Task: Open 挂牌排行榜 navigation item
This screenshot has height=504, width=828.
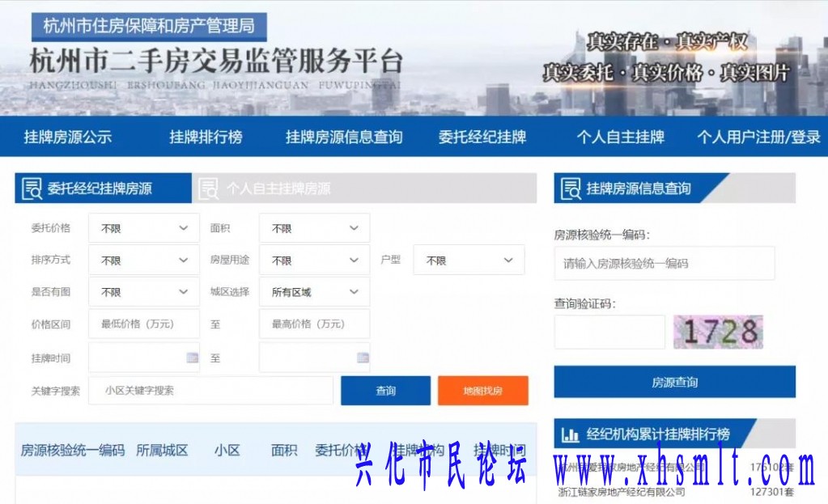Action: (x=206, y=138)
